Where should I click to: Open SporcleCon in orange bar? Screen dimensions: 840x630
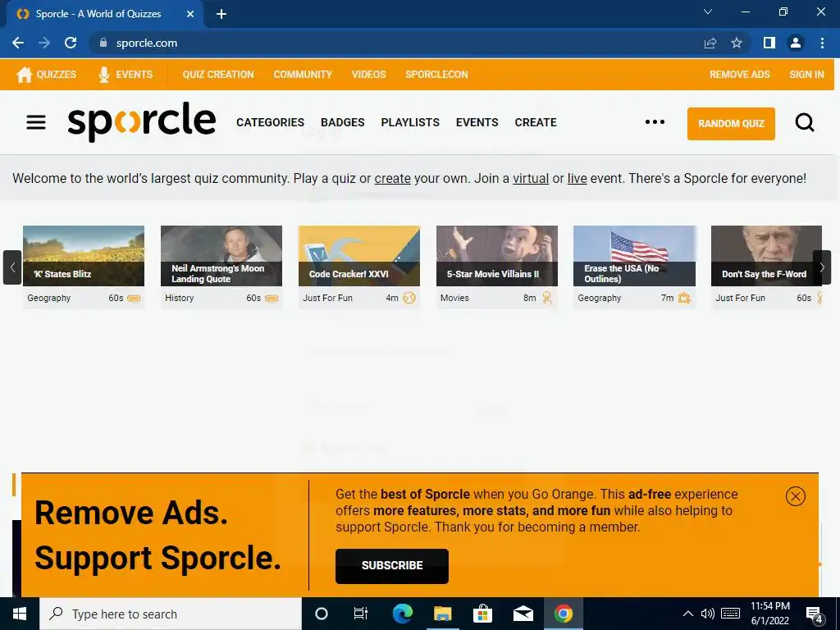coord(436,75)
